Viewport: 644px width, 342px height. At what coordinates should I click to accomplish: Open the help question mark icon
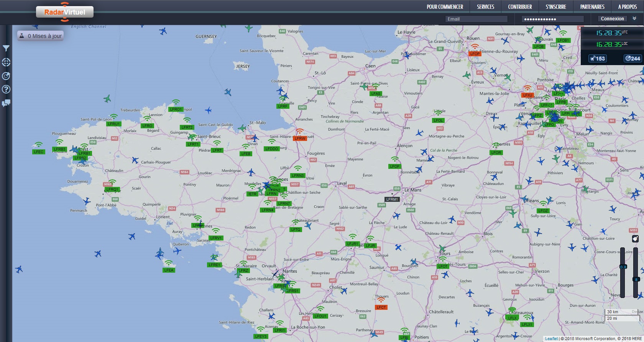tap(6, 89)
